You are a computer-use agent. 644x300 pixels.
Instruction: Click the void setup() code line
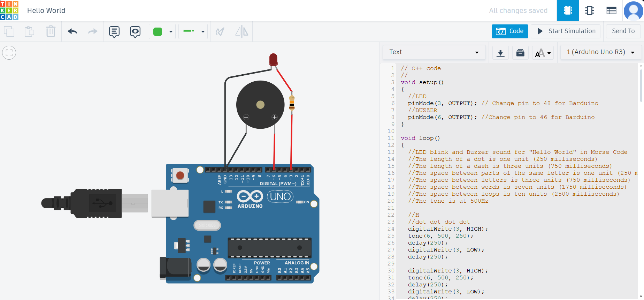click(422, 82)
